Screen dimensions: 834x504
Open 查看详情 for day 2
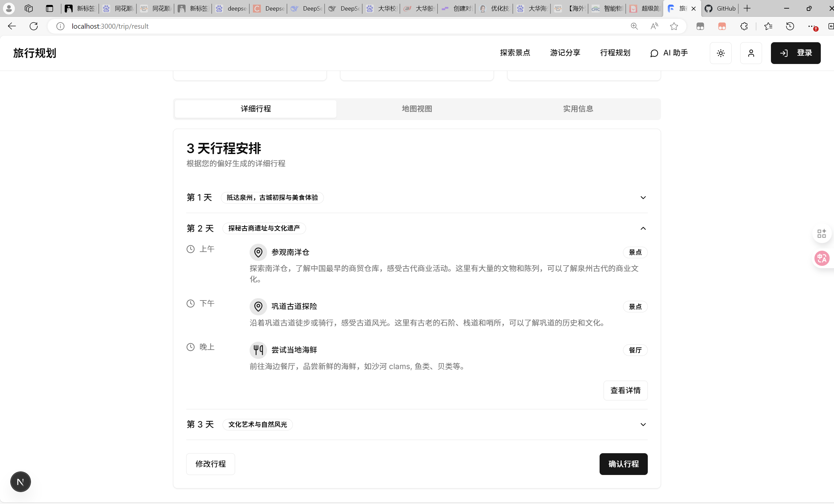(625, 390)
